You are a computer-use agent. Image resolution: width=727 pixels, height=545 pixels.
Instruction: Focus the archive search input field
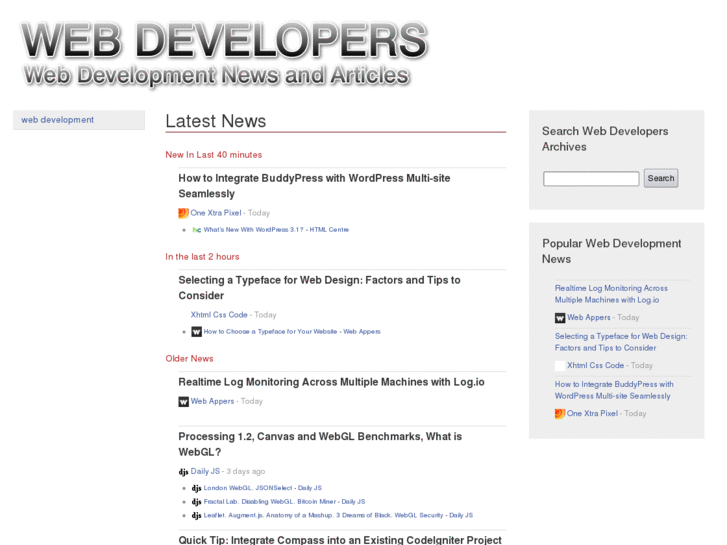[591, 179]
